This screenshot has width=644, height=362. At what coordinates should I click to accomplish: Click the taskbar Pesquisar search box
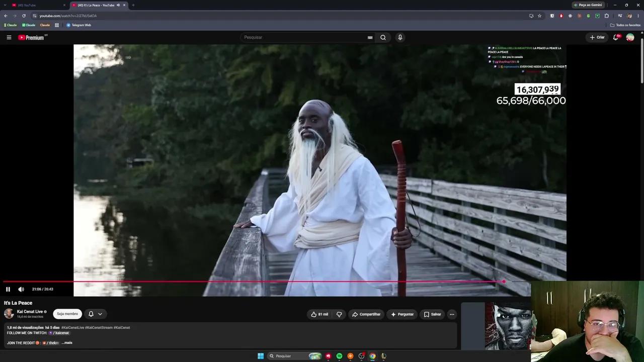(294, 356)
